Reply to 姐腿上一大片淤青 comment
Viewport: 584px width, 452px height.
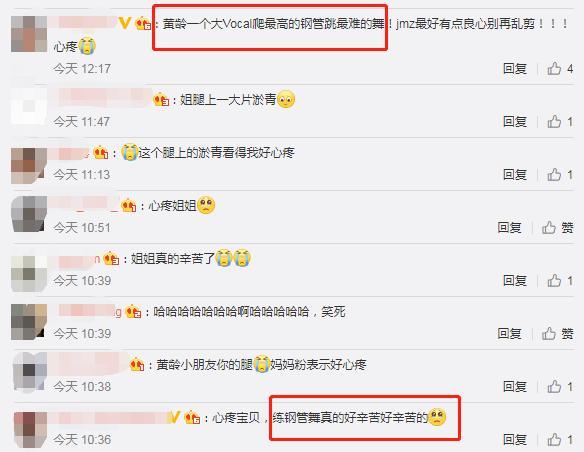[x=515, y=122]
